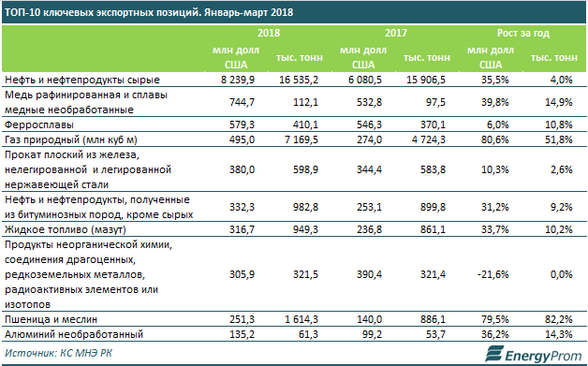Viewport: 588px width, 366px height.
Task: Select the 'Пшеница и меслин' row label
Action: point(51,319)
